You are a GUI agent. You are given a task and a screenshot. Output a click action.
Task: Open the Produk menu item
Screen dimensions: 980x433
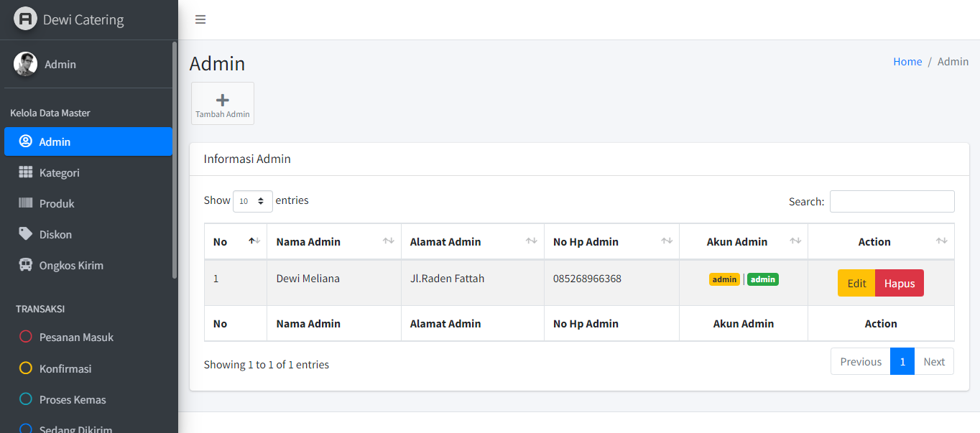[88, 203]
